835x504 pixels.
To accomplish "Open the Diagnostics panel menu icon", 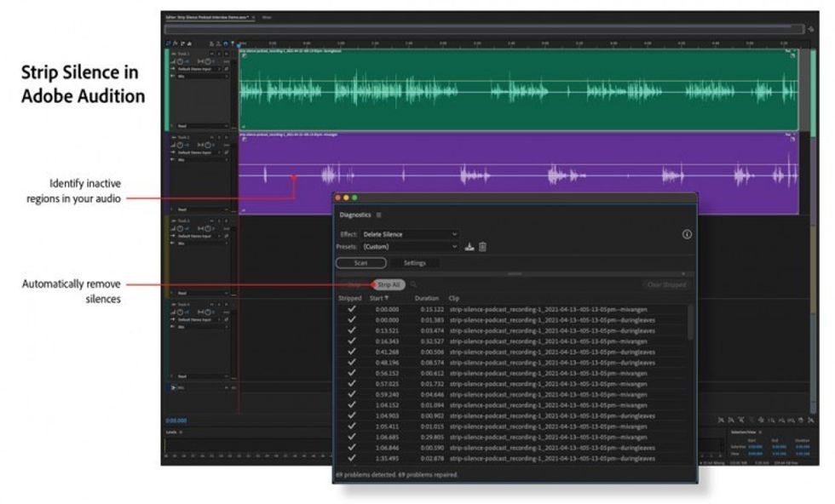I will [378, 215].
